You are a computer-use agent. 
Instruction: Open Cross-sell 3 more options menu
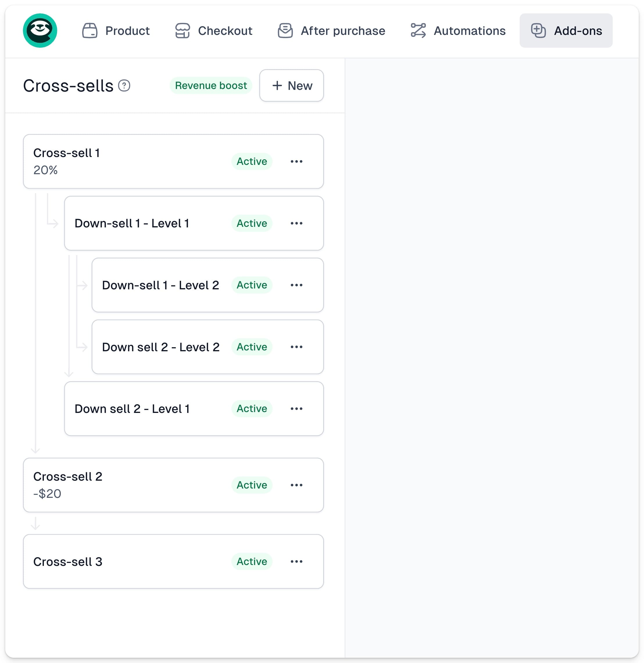coord(296,562)
